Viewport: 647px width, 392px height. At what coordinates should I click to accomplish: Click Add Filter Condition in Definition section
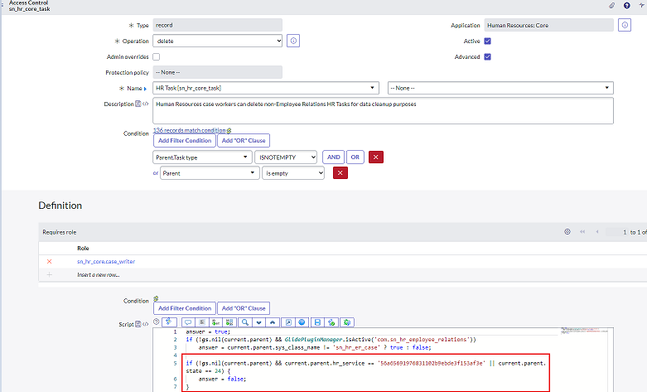point(184,308)
